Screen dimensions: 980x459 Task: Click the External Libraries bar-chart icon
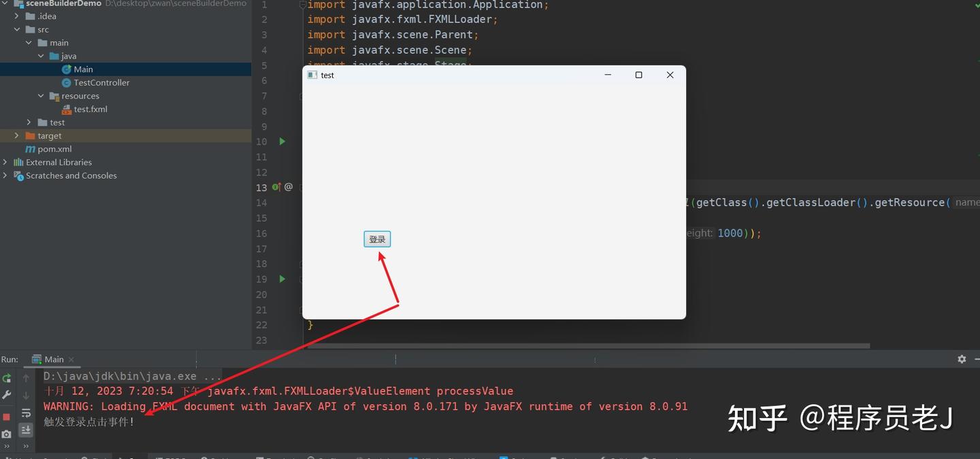(x=18, y=163)
